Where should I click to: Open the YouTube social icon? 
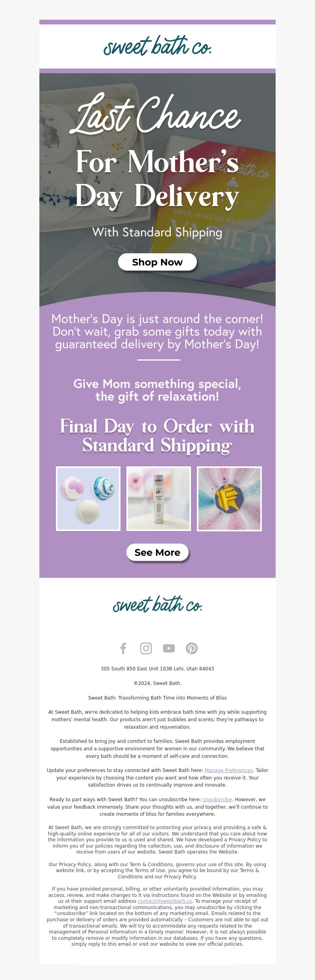point(169,648)
